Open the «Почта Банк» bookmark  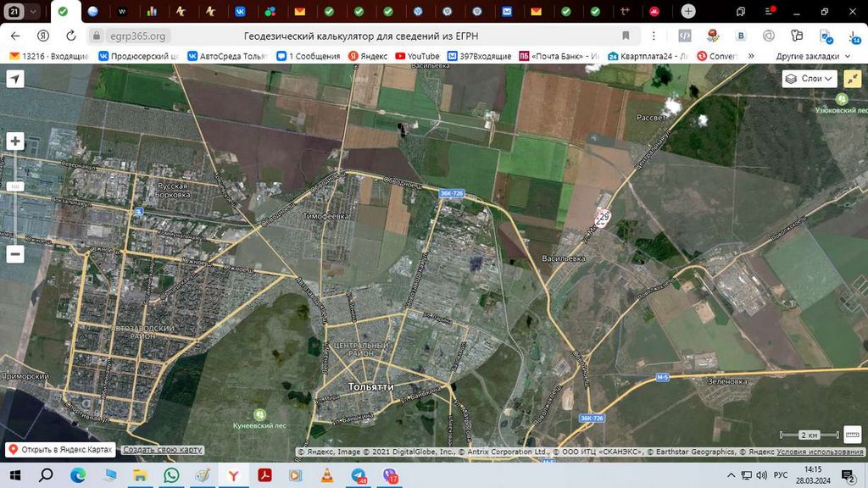(559, 56)
